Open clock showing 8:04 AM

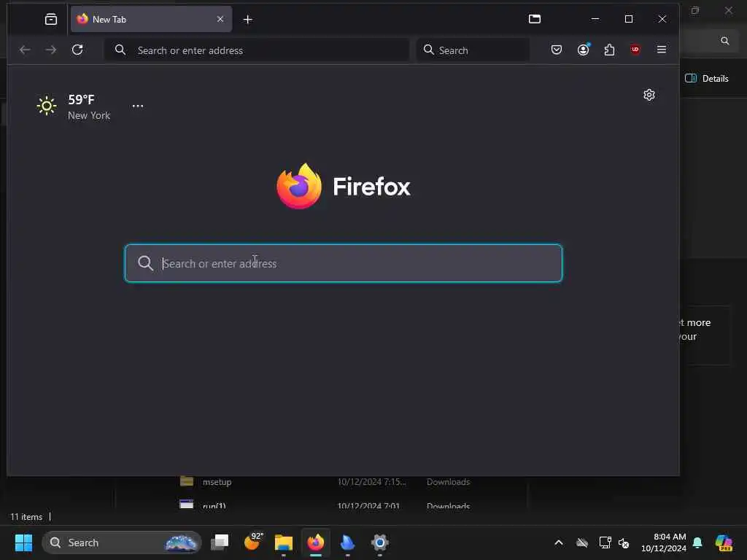click(664, 542)
